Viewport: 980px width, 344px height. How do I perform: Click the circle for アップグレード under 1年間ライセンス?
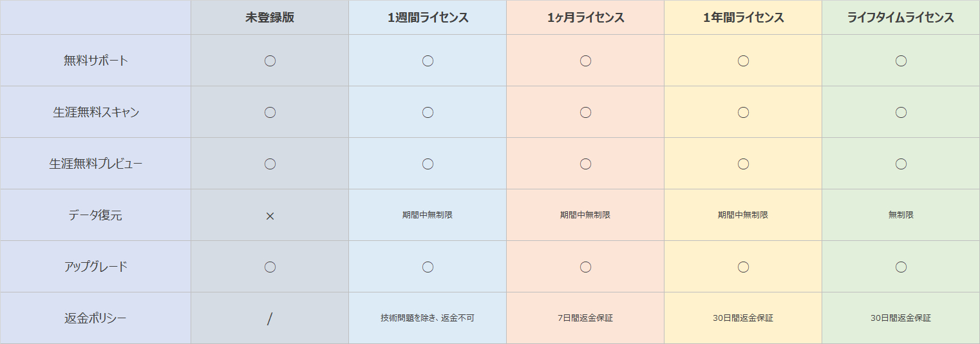(x=743, y=267)
